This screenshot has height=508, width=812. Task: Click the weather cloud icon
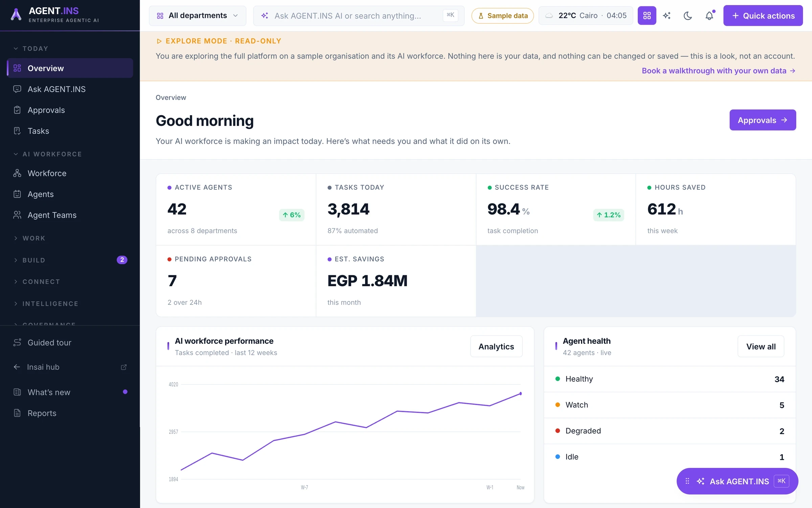549,16
